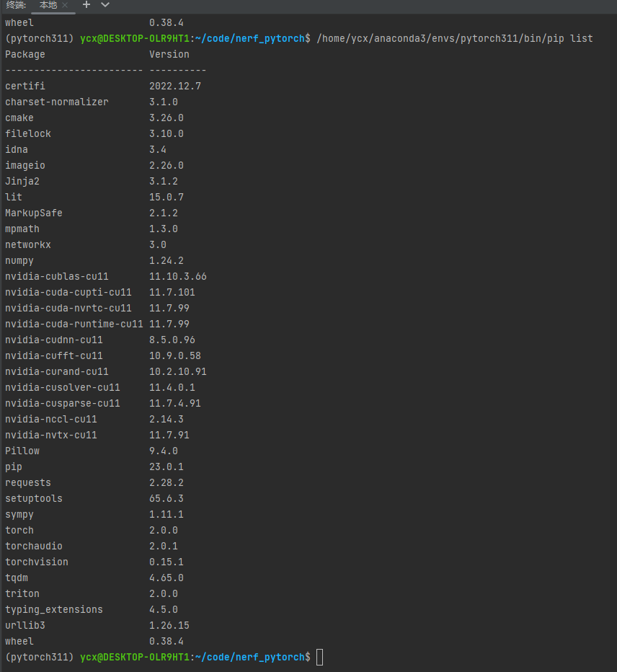Click version 11.7.4.91 value
The height and width of the screenshot is (672, 617).
click(175, 403)
